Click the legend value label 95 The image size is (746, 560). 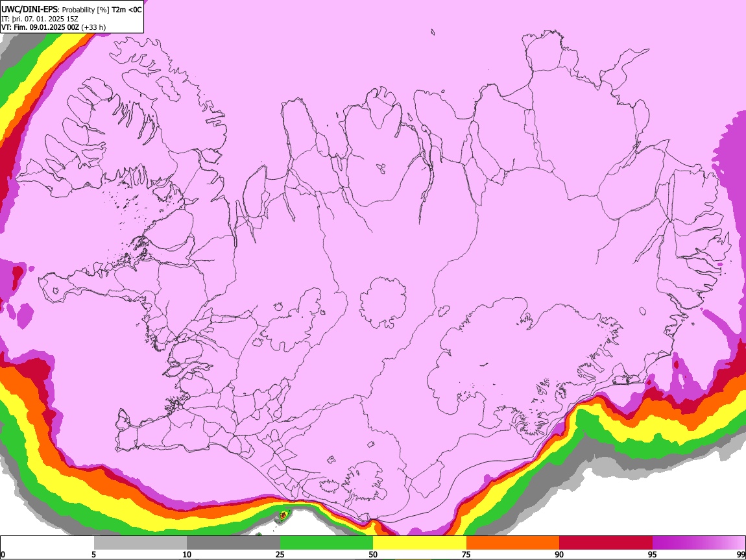(653, 554)
